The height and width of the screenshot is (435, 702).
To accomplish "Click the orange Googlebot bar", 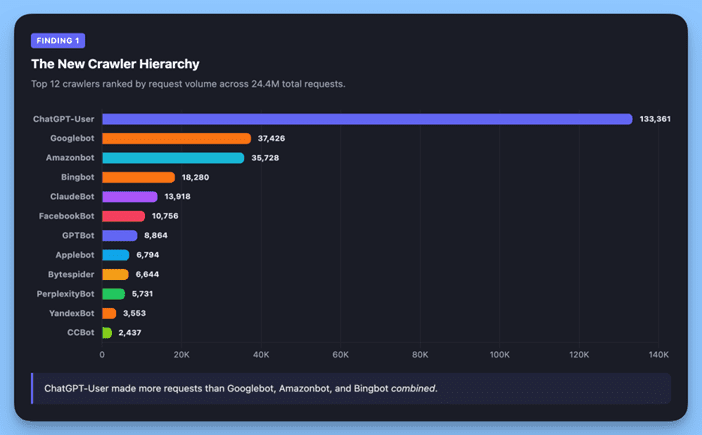I will 176,138.
